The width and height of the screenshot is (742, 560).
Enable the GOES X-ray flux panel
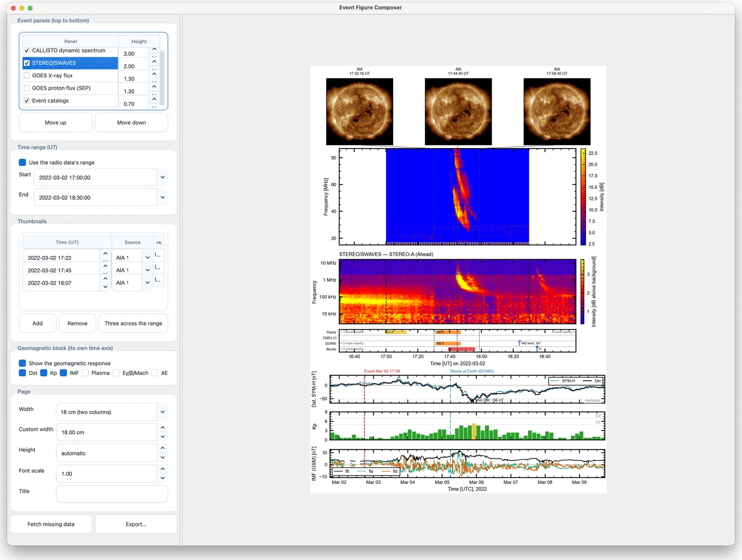tap(27, 76)
